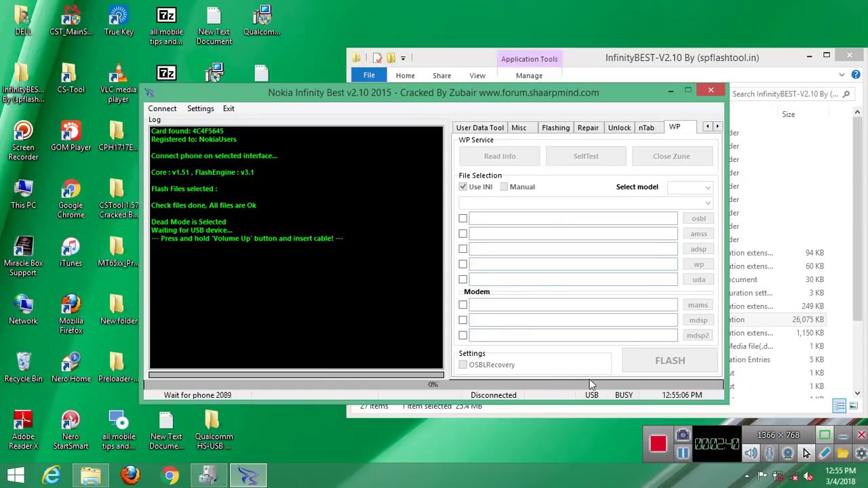Open the Settings menu in Infinity Best
The width and height of the screenshot is (868, 488).
(200, 108)
